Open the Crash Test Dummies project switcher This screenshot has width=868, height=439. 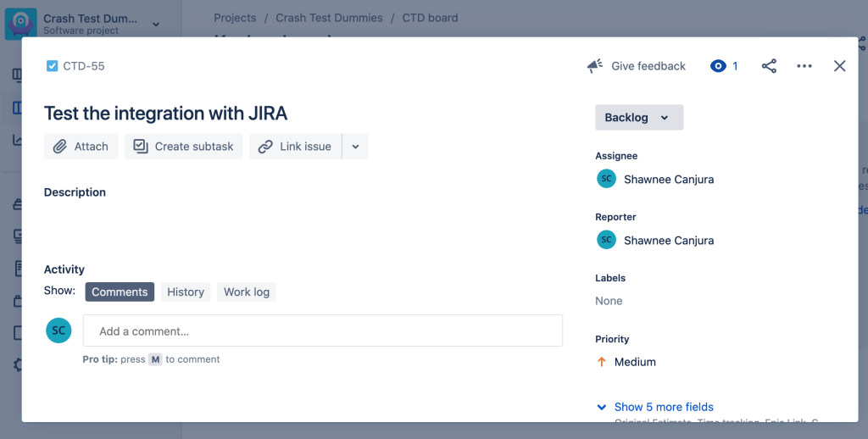click(x=156, y=24)
